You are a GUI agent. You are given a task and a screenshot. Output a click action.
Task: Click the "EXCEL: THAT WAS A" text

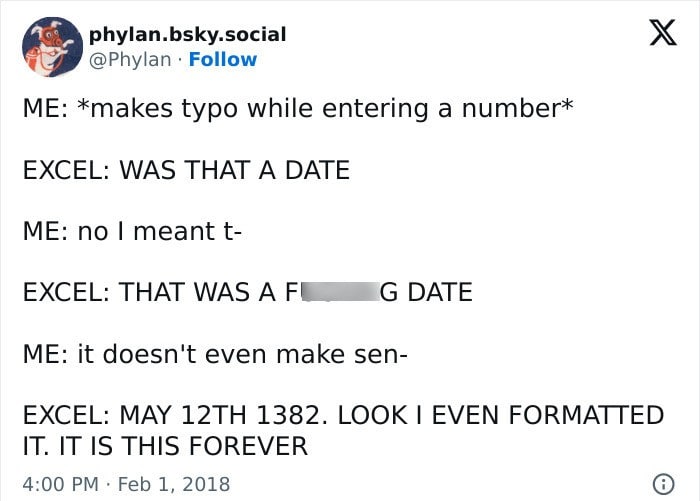[150, 292]
